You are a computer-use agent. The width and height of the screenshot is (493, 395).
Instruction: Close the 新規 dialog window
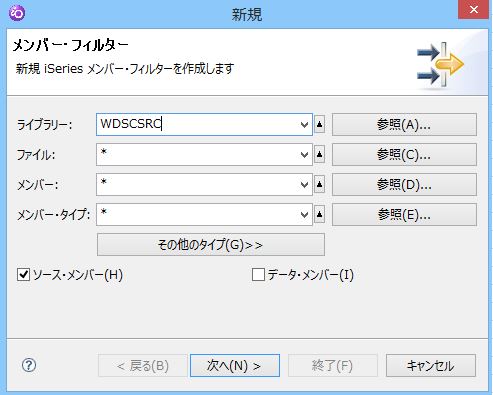coord(474,10)
